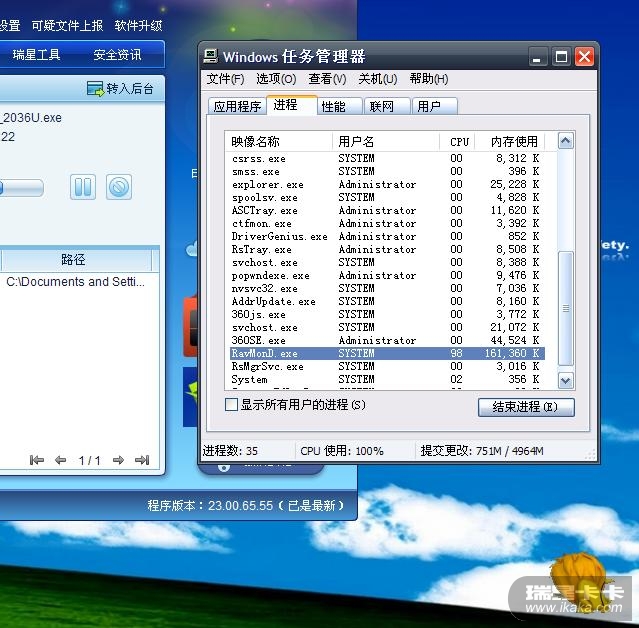Select the explorer.exe process row

pyautogui.click(x=385, y=185)
